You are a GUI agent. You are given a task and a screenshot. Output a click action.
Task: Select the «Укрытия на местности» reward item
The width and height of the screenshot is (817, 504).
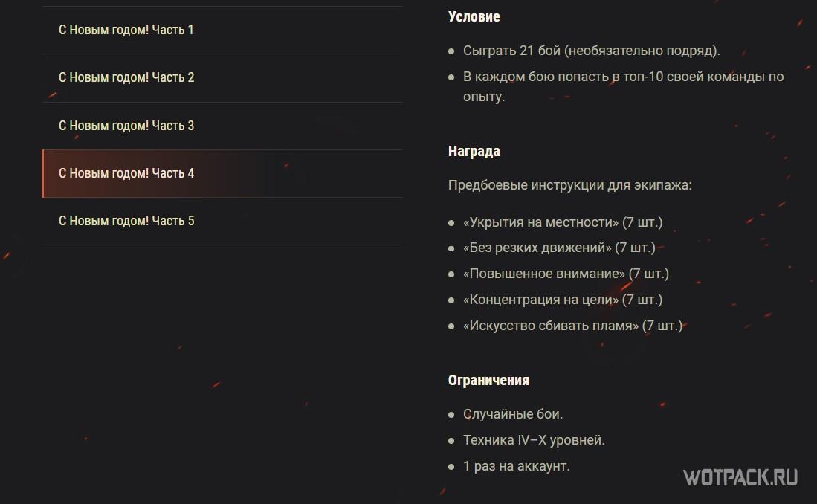(562, 222)
